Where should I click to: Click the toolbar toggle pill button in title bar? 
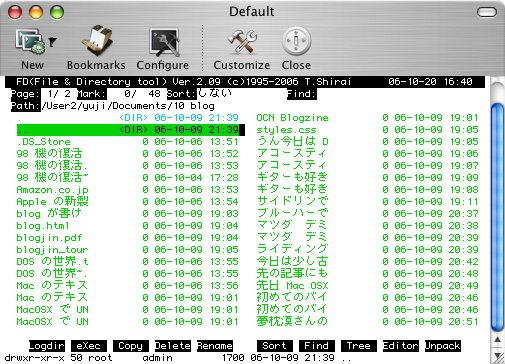pyautogui.click(x=487, y=12)
